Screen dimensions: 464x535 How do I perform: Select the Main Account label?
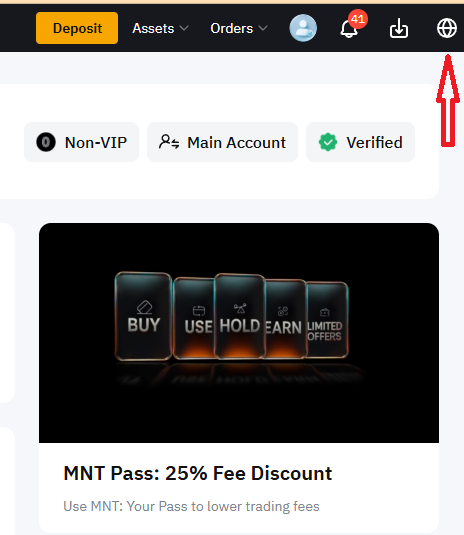[236, 143]
